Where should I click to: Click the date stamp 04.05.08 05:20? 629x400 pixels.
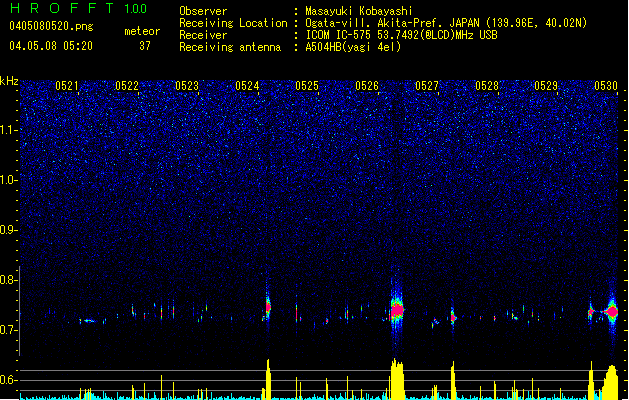tap(51, 46)
